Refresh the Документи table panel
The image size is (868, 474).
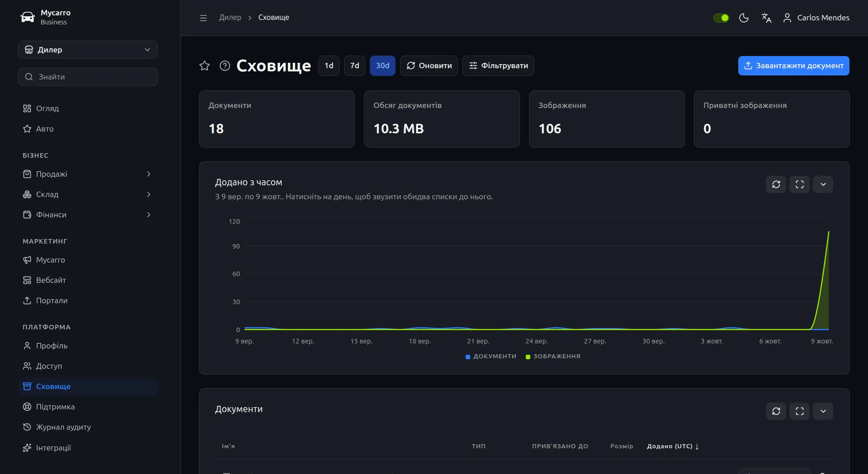[776, 411]
